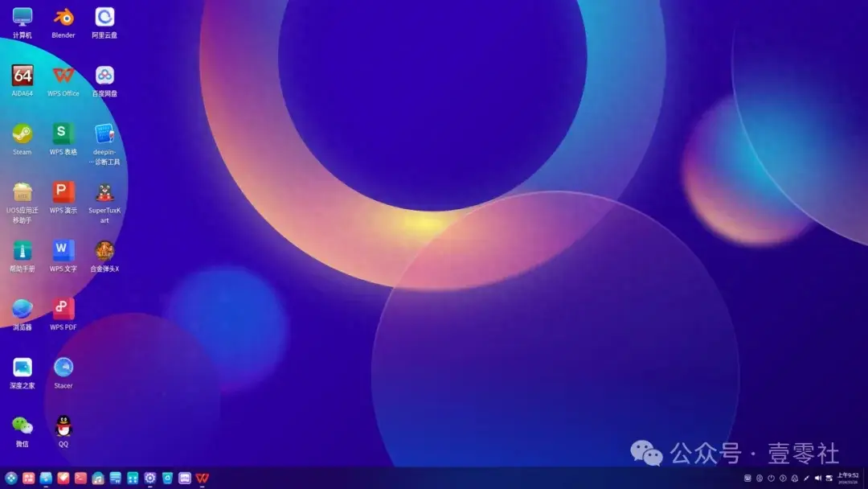This screenshot has height=489, width=868.
Task: Click the WPS Office desktop shortcut
Action: [x=63, y=81]
